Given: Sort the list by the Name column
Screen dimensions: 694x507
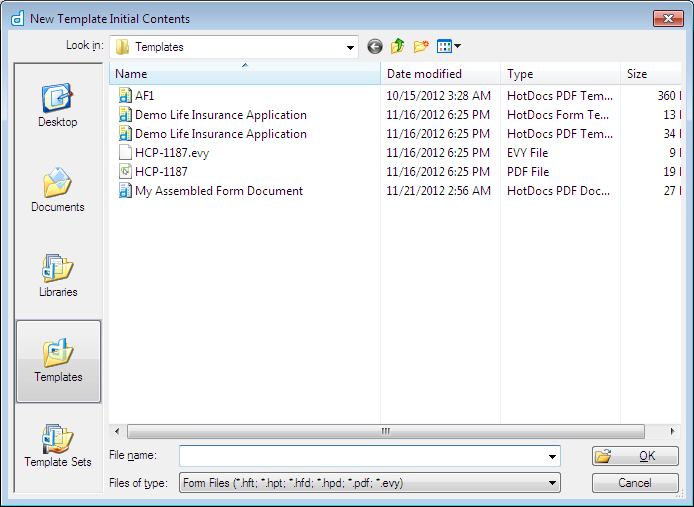Looking at the screenshot, I should point(245,74).
